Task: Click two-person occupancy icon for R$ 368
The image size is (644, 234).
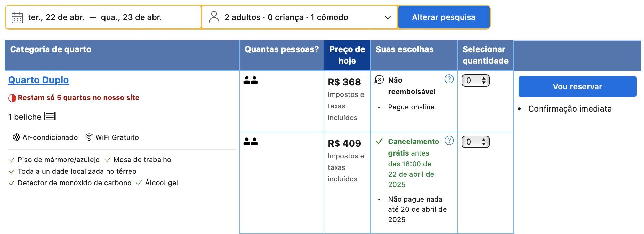Action: click(x=251, y=80)
